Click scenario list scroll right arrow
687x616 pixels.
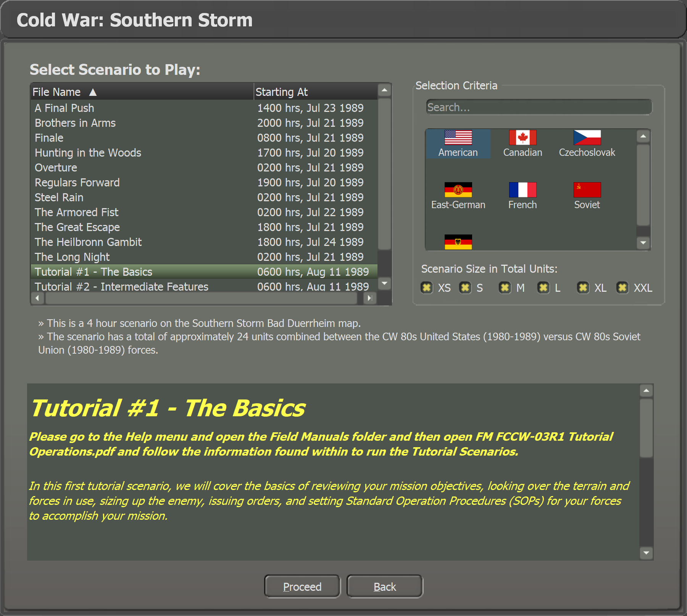[x=369, y=298]
